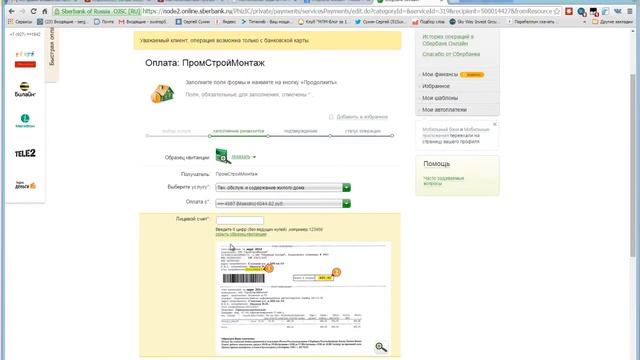Viewport: 640px width, 360px height.
Task: Zoom the receipt with magnifier icon
Action: click(x=381, y=347)
